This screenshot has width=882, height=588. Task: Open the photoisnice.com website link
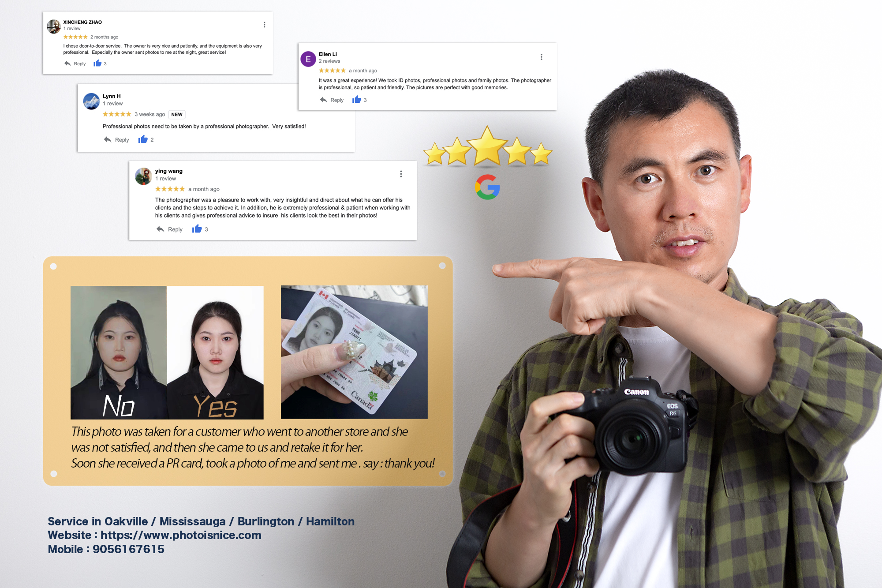click(181, 535)
